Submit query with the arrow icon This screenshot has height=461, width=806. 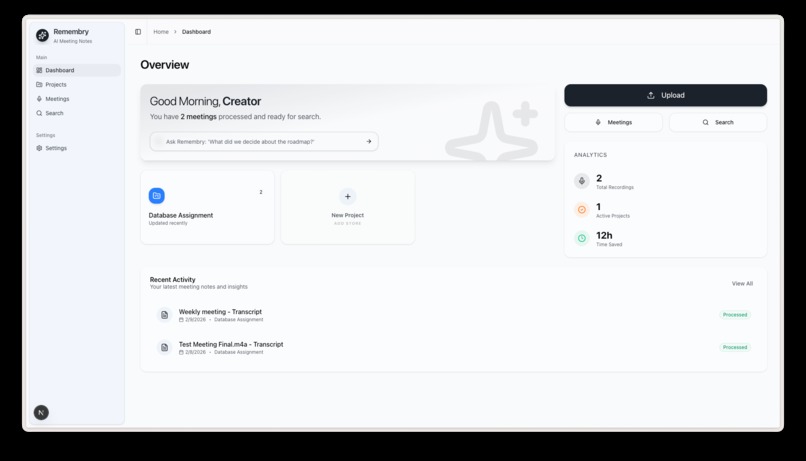pos(369,141)
